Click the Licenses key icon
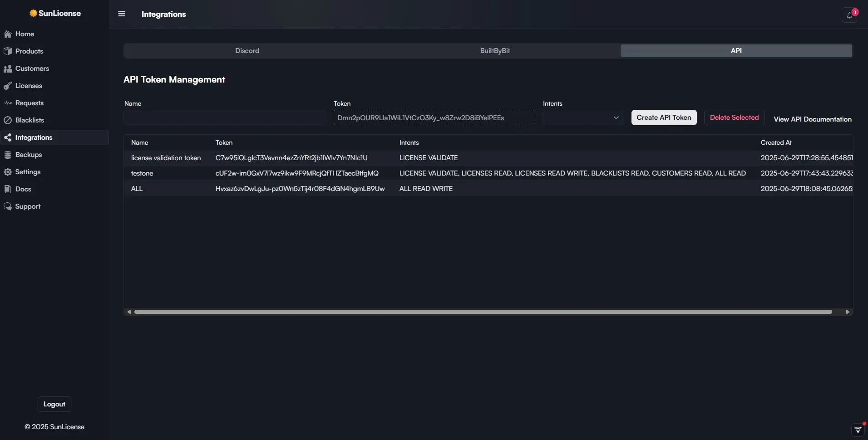 click(x=8, y=86)
